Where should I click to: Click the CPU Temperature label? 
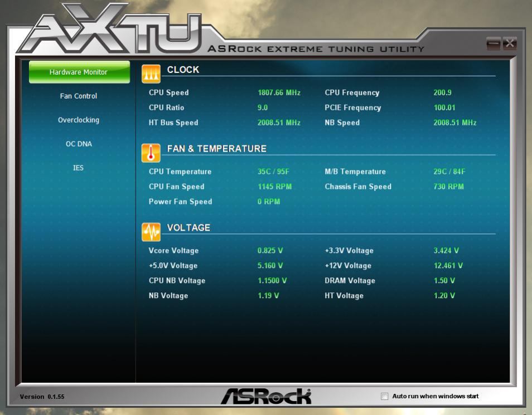click(x=180, y=171)
